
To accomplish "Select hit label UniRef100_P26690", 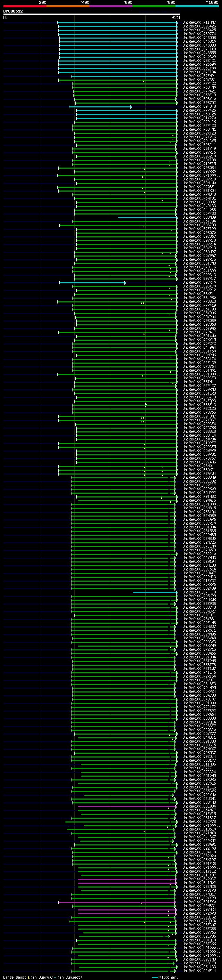I will [199, 65].
